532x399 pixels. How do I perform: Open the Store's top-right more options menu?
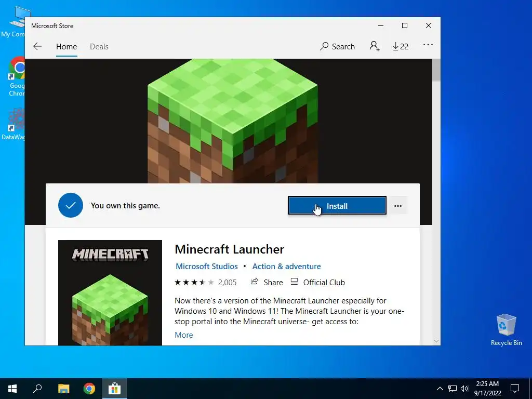coord(428,45)
